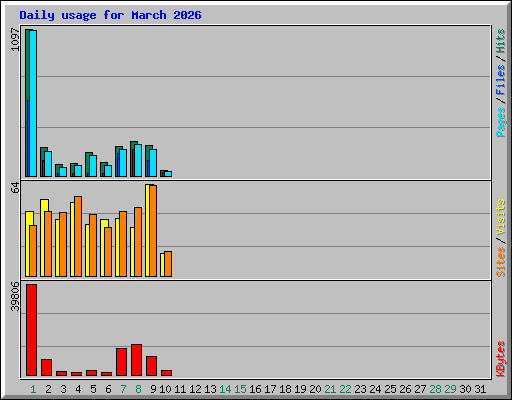Click the orange Sites bar for day 4

click(78, 236)
